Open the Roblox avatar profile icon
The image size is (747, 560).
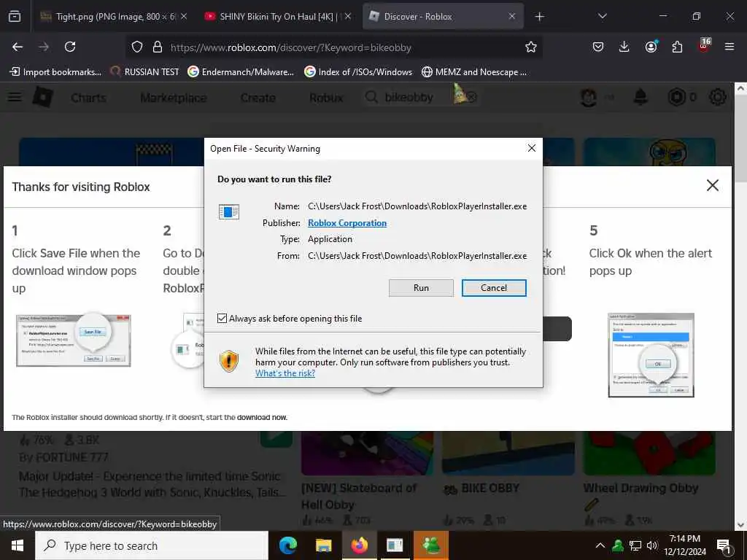(x=589, y=97)
